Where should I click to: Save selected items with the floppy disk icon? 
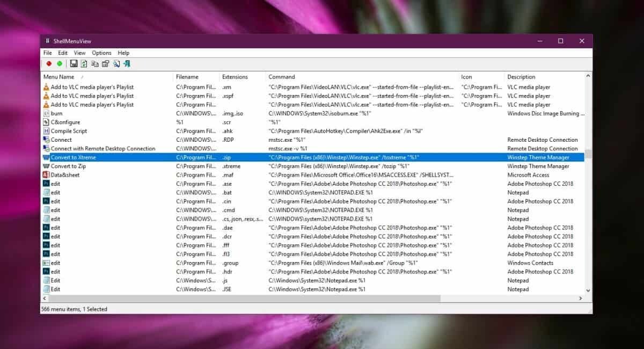74,63
